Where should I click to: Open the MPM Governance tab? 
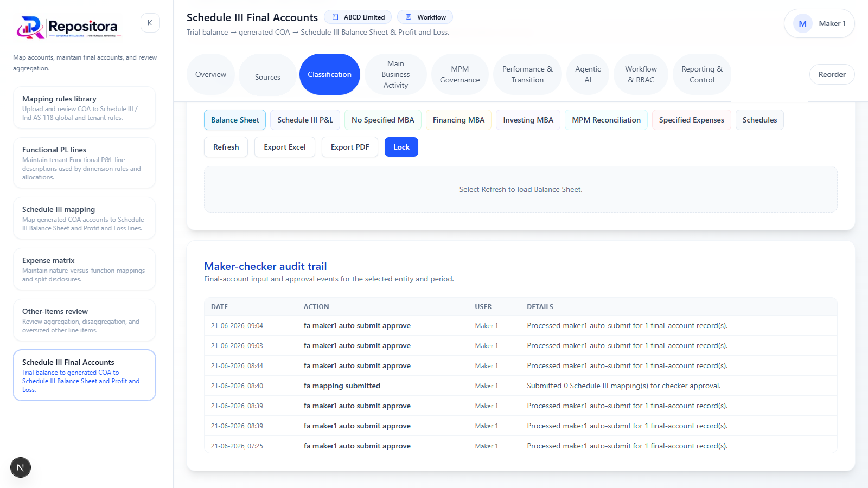pos(459,74)
